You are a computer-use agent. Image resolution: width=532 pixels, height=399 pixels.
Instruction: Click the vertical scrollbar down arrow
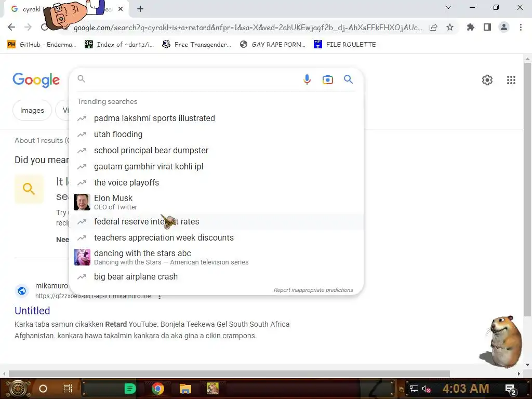point(527,365)
